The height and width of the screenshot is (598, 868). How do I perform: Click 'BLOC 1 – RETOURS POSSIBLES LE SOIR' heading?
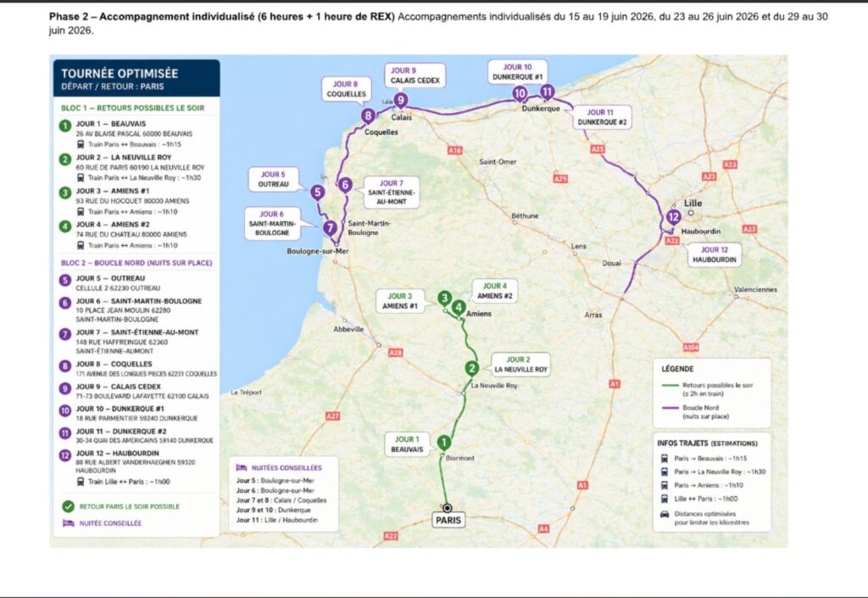click(x=133, y=108)
